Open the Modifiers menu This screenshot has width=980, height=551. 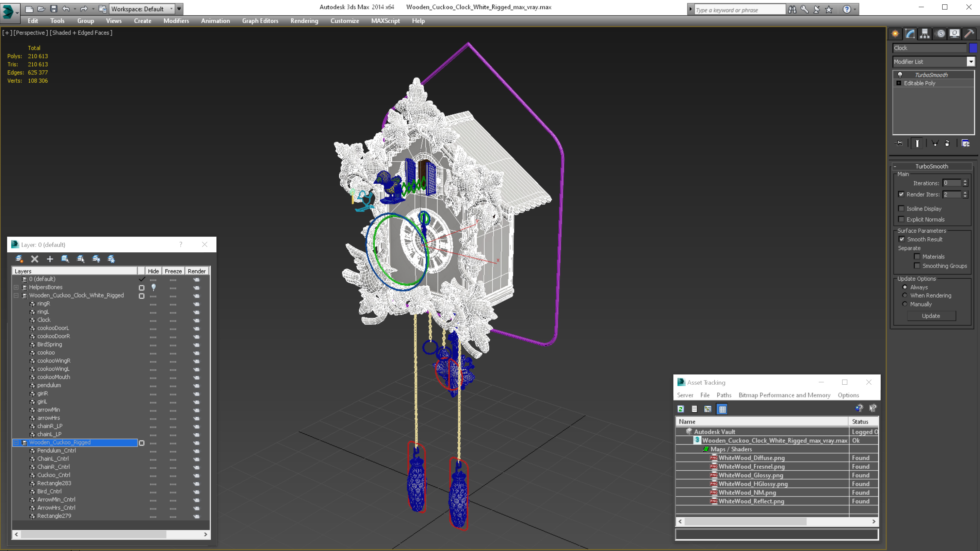click(176, 21)
